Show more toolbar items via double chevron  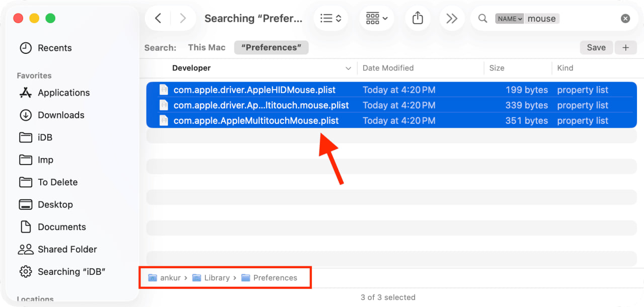click(x=452, y=19)
